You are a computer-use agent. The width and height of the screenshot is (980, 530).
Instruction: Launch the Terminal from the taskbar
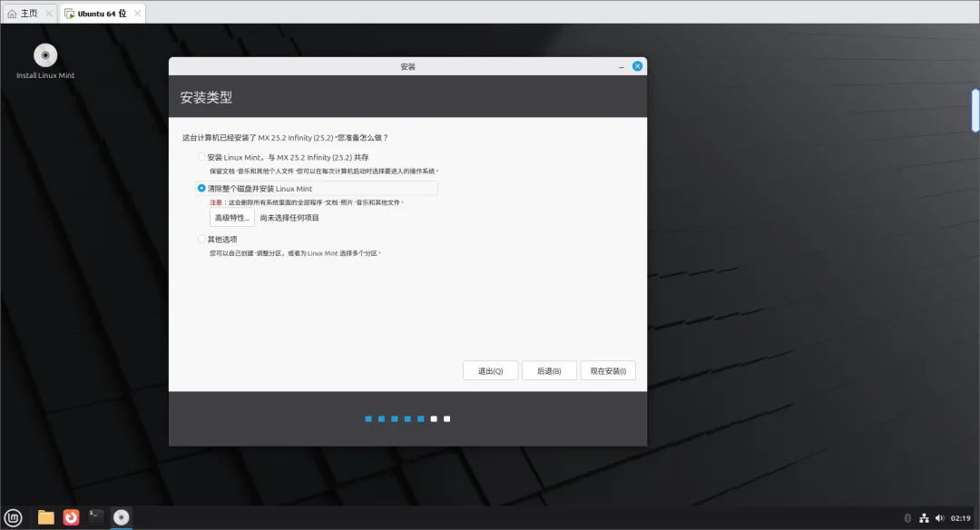click(95, 517)
